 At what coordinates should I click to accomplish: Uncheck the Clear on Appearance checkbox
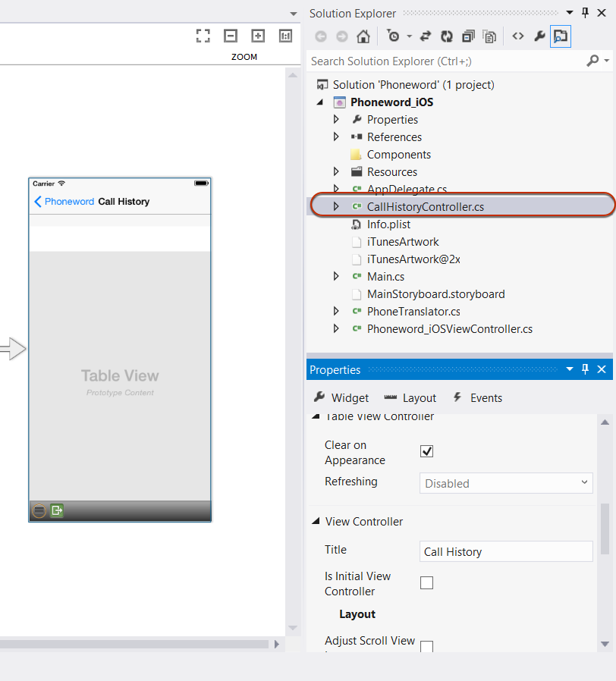(x=427, y=451)
